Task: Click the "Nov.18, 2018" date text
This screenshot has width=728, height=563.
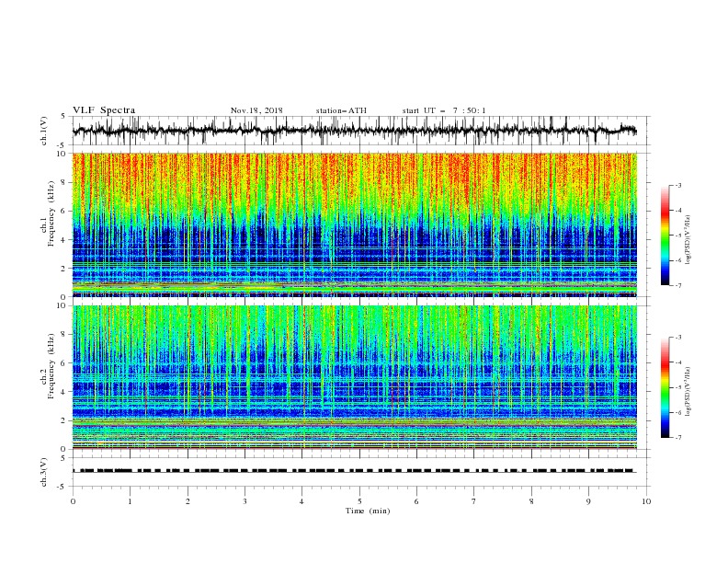Action: pos(256,110)
